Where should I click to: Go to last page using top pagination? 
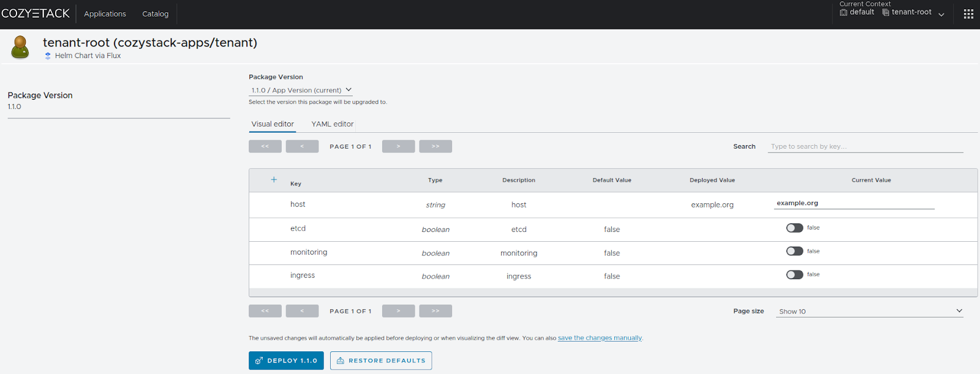pyautogui.click(x=435, y=146)
